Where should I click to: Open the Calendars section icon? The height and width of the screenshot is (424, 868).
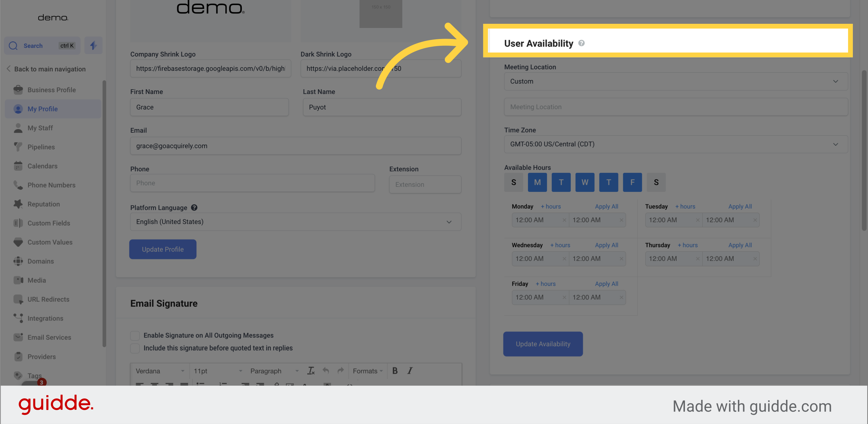click(18, 166)
